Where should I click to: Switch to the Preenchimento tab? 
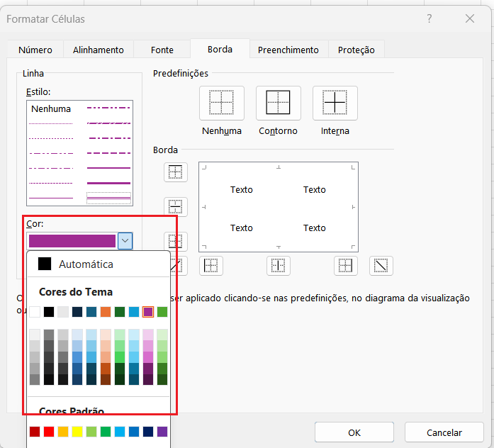click(x=288, y=50)
